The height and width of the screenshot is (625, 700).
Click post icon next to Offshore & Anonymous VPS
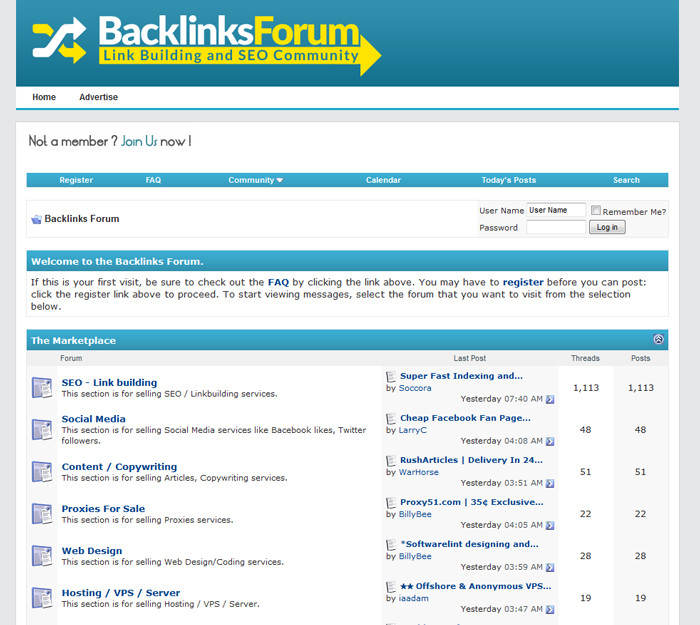391,586
